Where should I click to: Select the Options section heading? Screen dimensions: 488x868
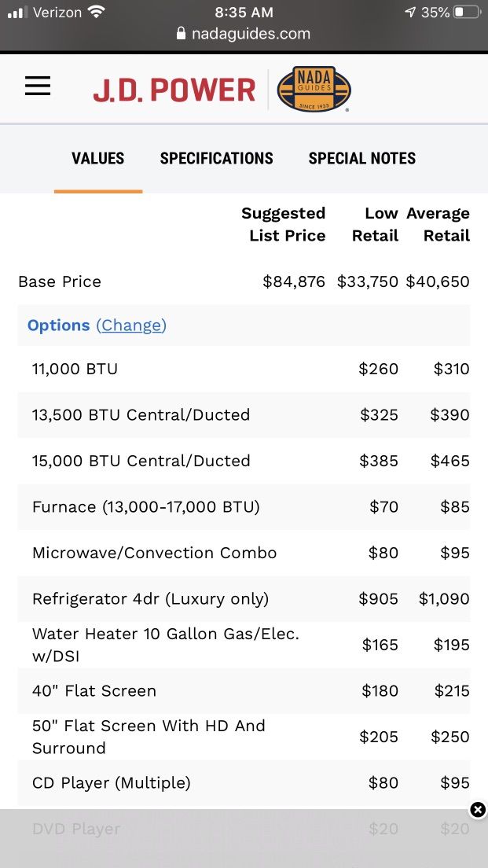(x=58, y=325)
